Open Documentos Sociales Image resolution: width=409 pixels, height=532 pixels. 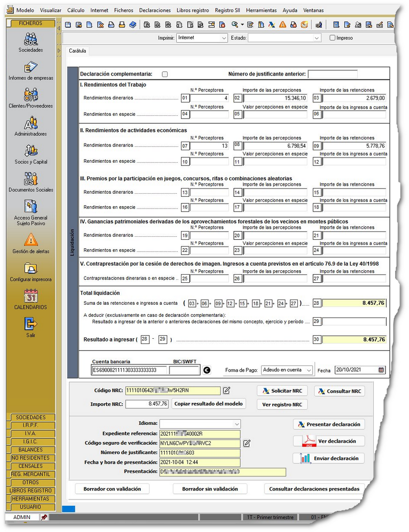tap(31, 182)
